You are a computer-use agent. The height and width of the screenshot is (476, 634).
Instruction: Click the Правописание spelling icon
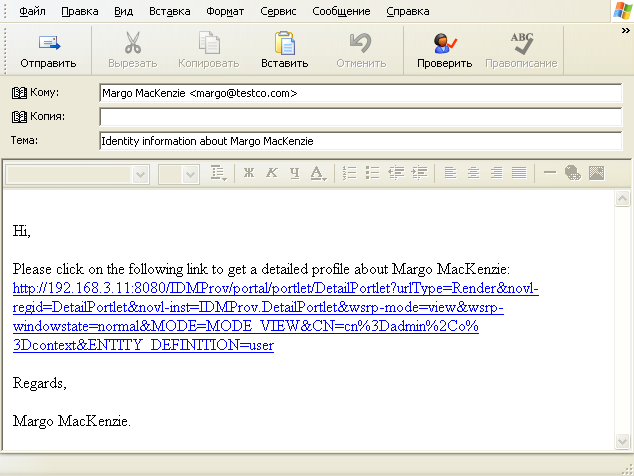tap(522, 43)
